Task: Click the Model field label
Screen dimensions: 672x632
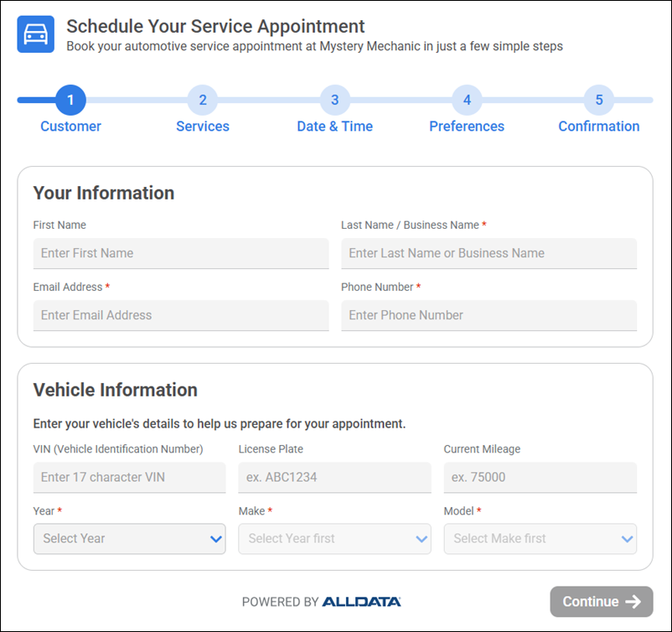Action: click(458, 511)
